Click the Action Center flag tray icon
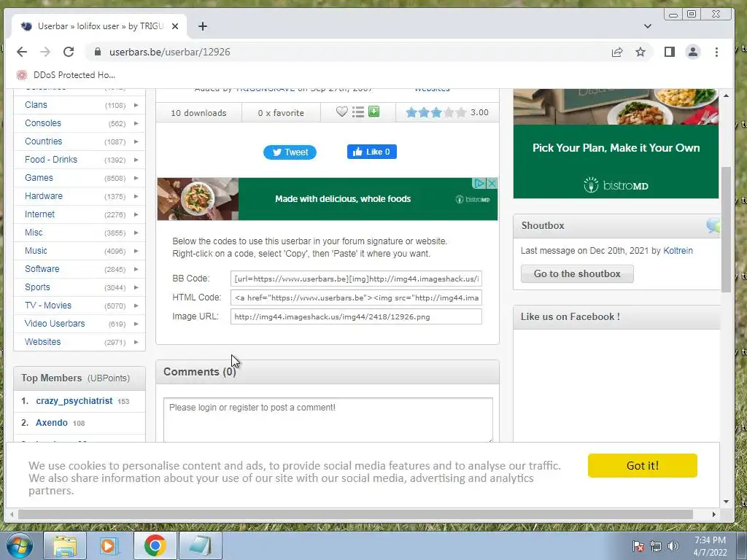The width and height of the screenshot is (747, 560). (638, 546)
